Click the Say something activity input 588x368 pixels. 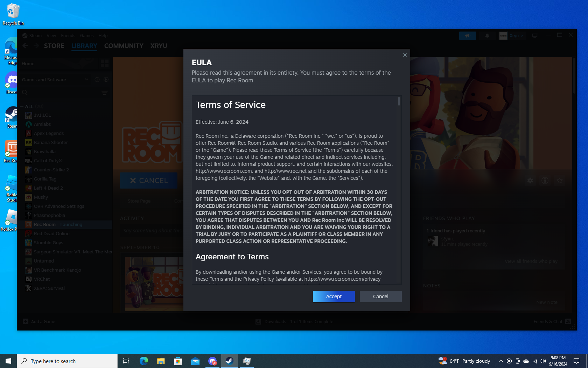point(152,231)
